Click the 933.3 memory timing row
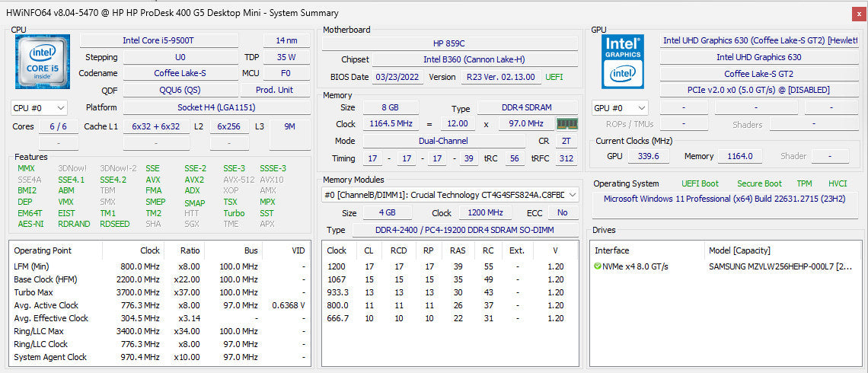This screenshot has height=373, width=868. tap(449, 293)
